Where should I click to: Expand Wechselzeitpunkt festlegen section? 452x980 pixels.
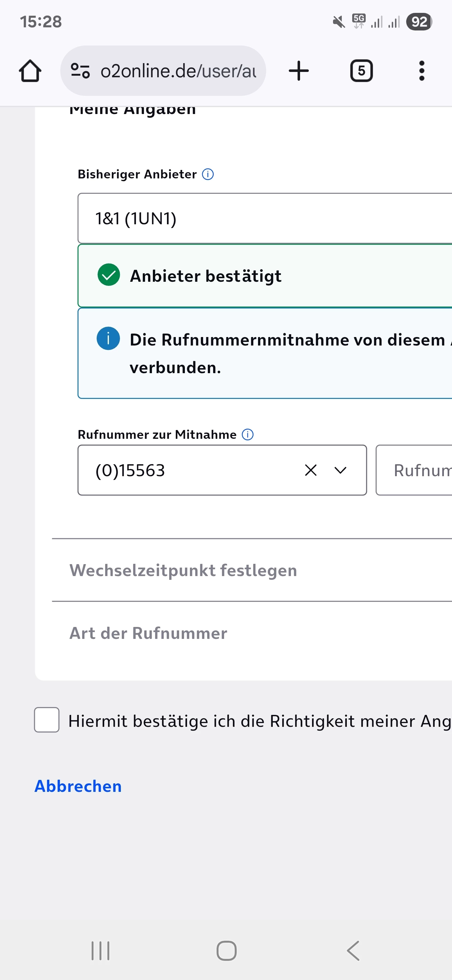pos(183,571)
